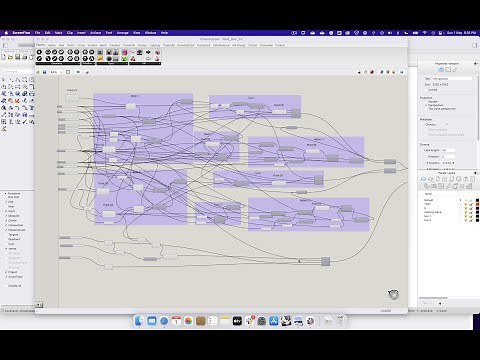This screenshot has width=480, height=360.
Task: Click the black color swatch of Default layer
Action: pos(477,200)
